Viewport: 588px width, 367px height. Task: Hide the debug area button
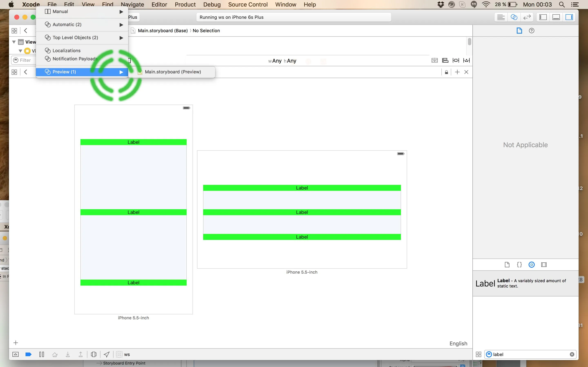click(15, 354)
